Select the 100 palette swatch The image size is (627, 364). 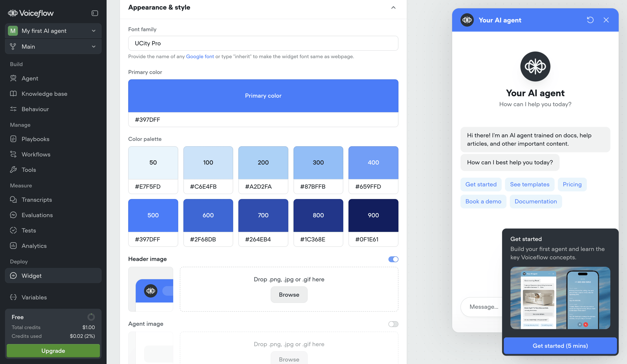pos(208,163)
